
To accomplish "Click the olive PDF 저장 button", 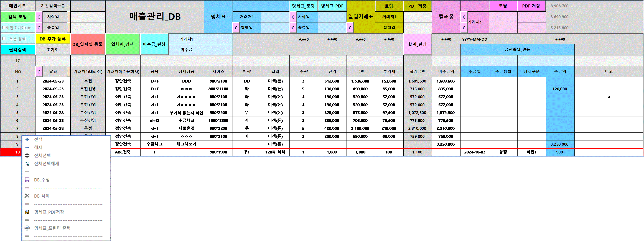I will click(x=418, y=6).
